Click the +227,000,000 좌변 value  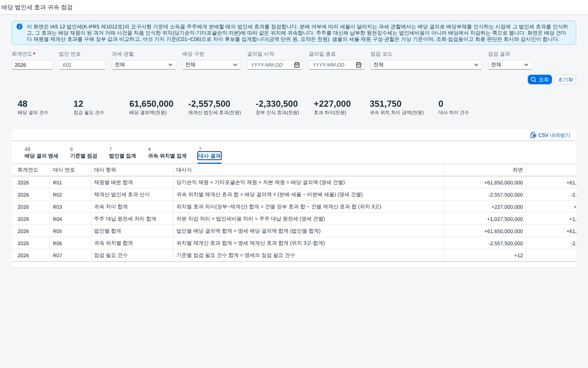pyautogui.click(x=507, y=207)
